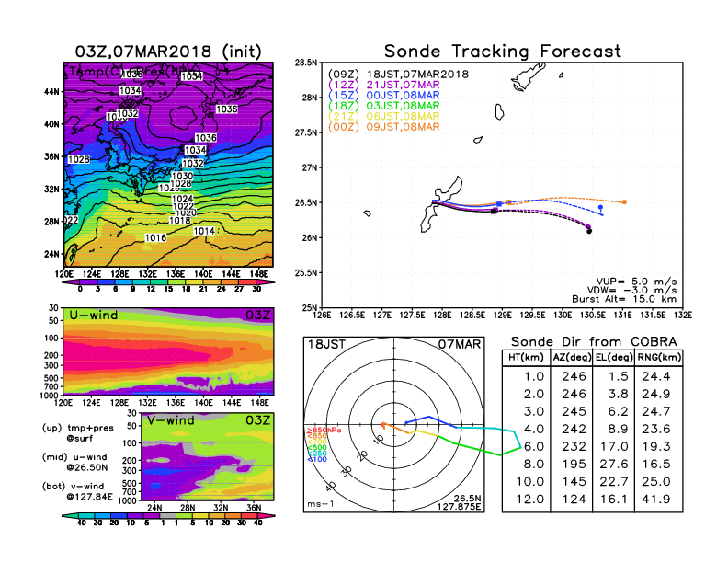Click the orange track endpoint dot

coord(624,202)
